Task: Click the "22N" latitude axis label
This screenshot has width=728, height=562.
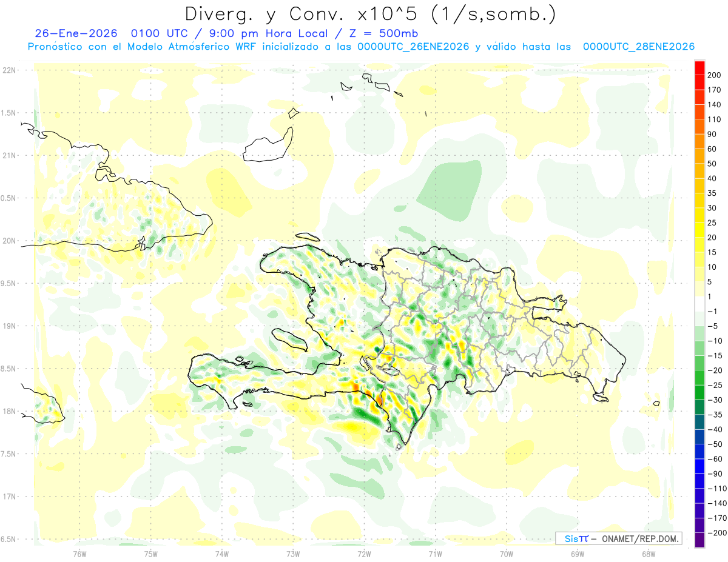Action: click(9, 70)
